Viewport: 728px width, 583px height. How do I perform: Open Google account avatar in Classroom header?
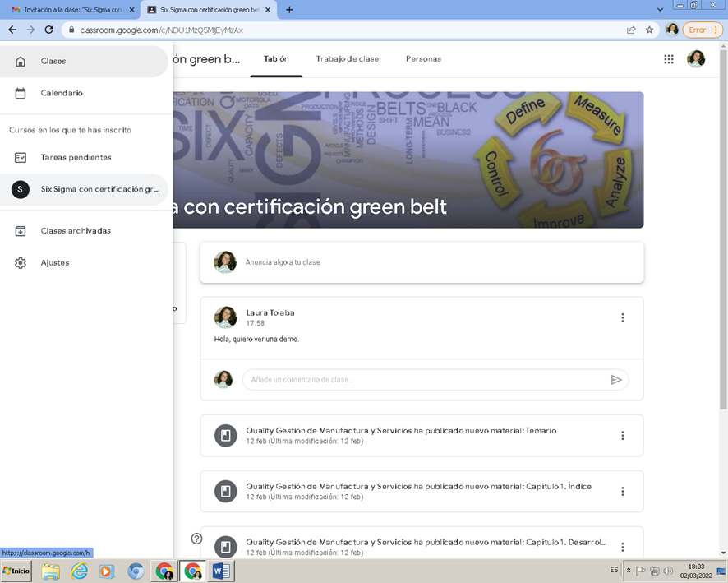click(696, 59)
